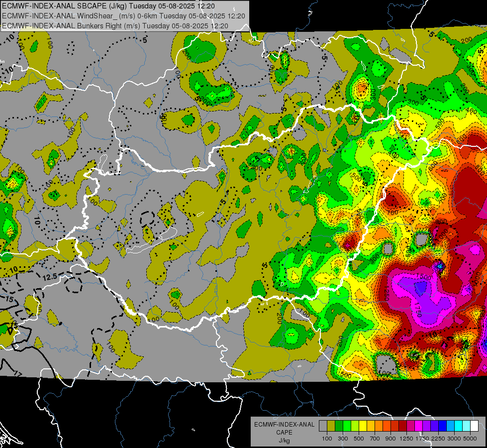The width and height of the screenshot is (487, 448).
Task: Click the bright green legend swatch
Action: click(347, 426)
